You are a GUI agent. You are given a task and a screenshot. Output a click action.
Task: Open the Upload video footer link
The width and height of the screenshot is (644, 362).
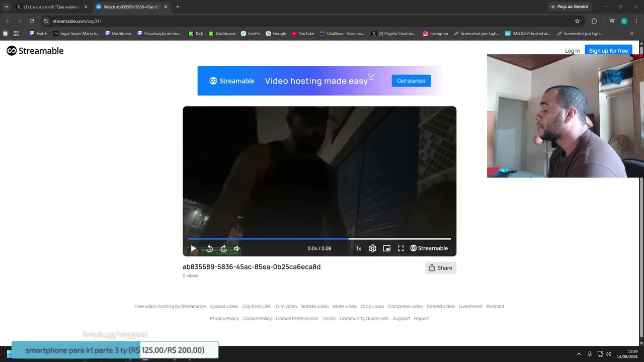[x=224, y=306]
